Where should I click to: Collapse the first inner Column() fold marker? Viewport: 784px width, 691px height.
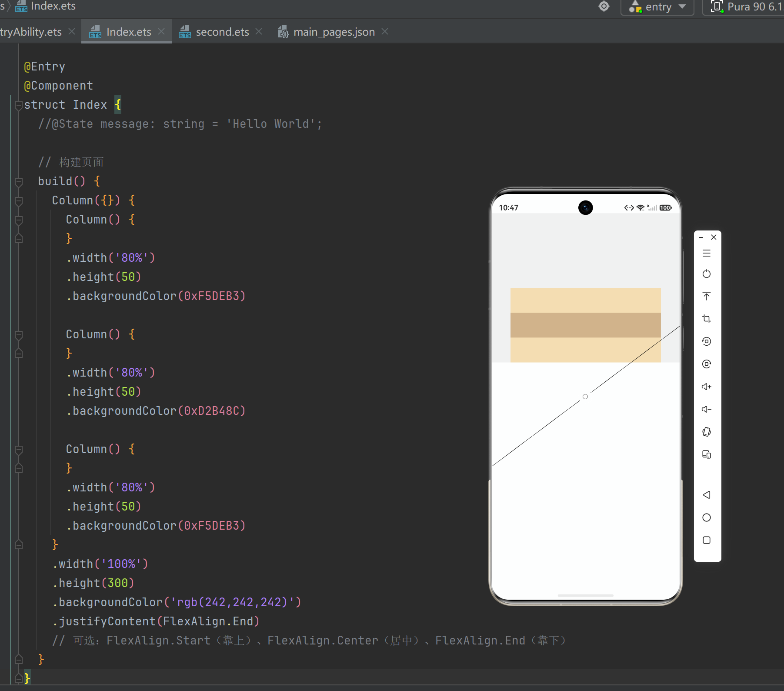coord(19,220)
